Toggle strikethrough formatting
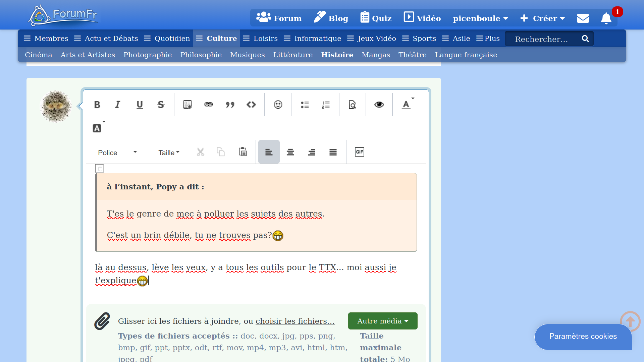 click(161, 105)
